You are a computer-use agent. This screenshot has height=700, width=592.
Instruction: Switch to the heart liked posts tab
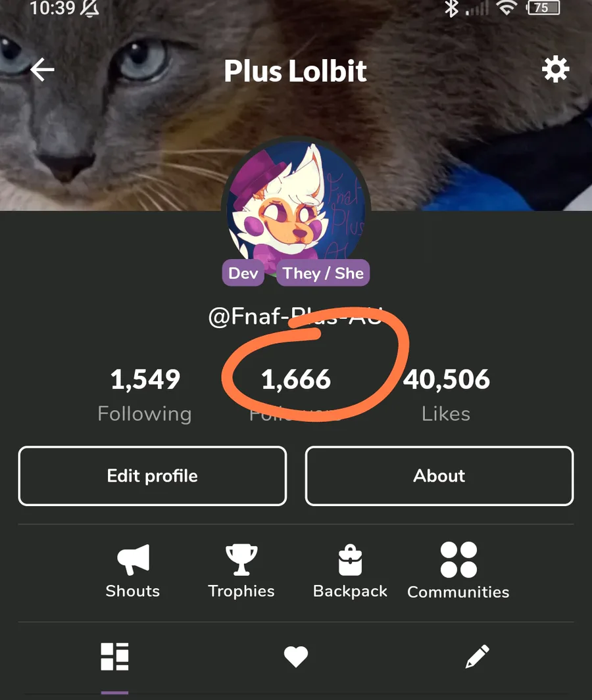(296, 657)
